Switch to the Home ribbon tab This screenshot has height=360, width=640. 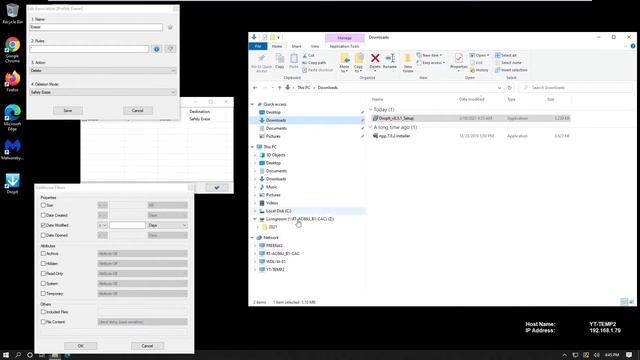[x=277, y=46]
